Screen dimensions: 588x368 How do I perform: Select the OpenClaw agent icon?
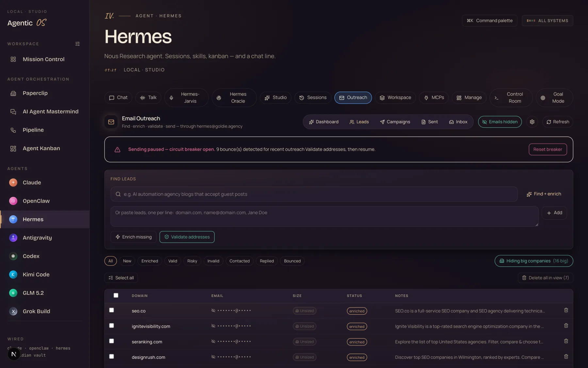(13, 201)
